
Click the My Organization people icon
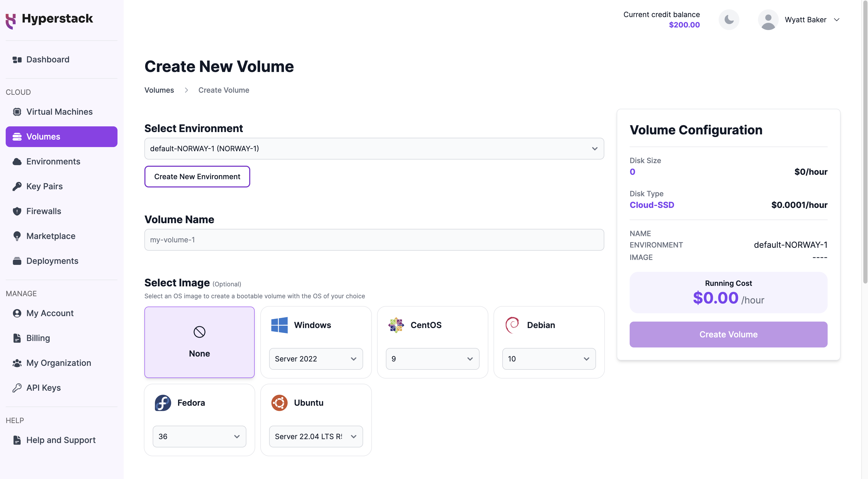(x=17, y=363)
